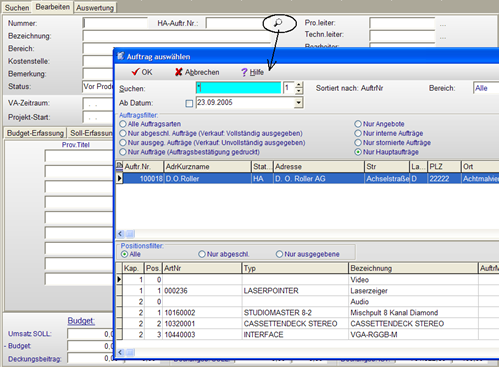This screenshot has width=501, height=367.
Task: Click the D. O. Roller AG address cell
Action: pyautogui.click(x=319, y=179)
